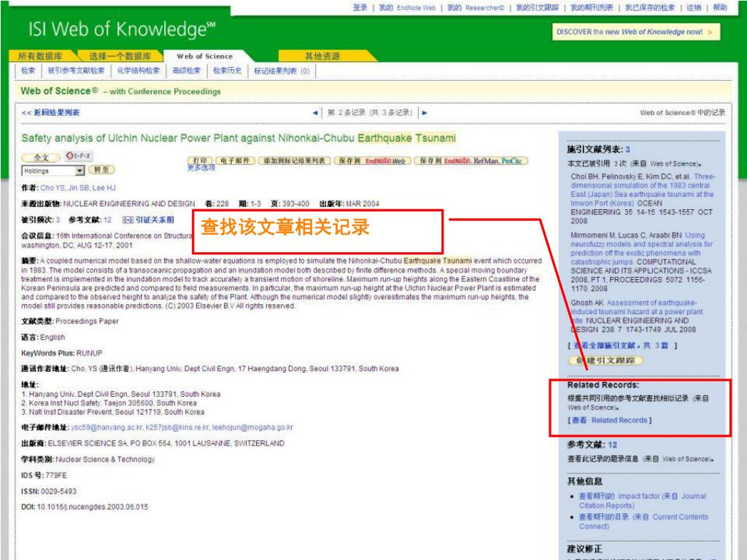Open 被引参考文献检索 menu item
This screenshot has width=747, height=560.
tap(76, 71)
